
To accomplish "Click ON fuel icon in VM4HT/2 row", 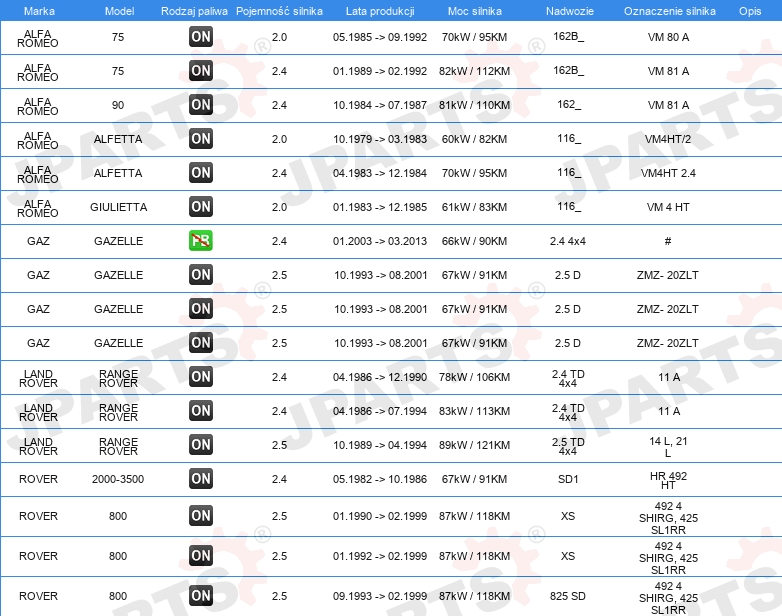I will click(201, 139).
